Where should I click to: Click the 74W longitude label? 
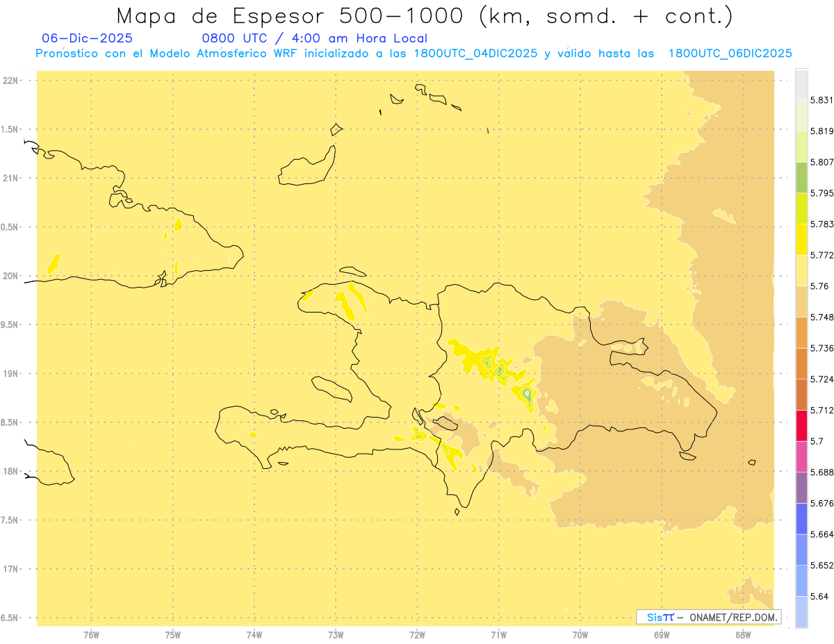[254, 635]
